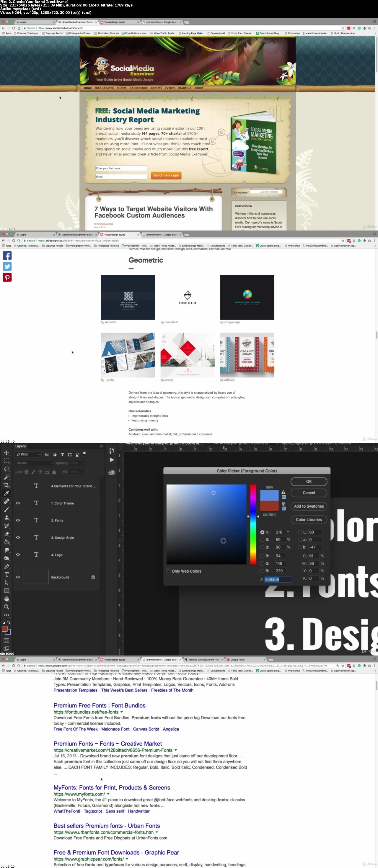
Task: Select the R radio button in Color Picker
Action: point(262,556)
